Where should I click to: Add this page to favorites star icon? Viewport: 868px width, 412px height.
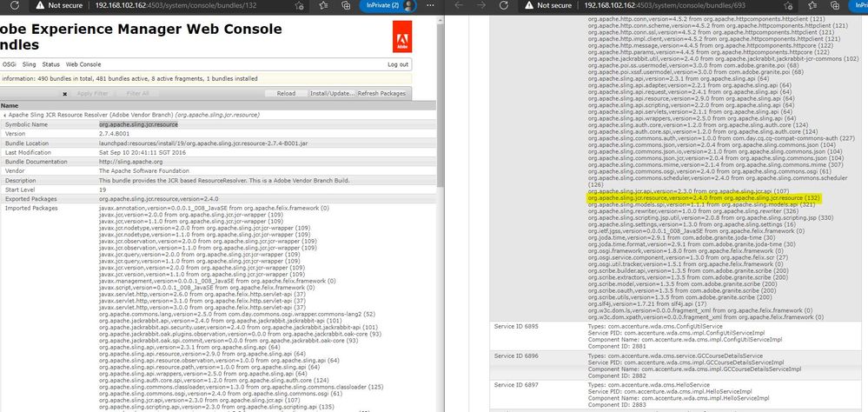pyautogui.click(x=301, y=5)
